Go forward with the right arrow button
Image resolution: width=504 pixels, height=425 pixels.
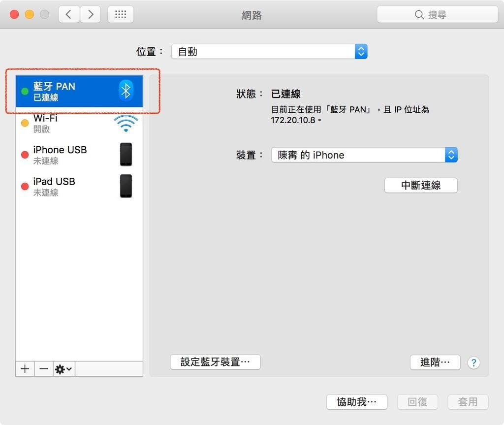(91, 14)
